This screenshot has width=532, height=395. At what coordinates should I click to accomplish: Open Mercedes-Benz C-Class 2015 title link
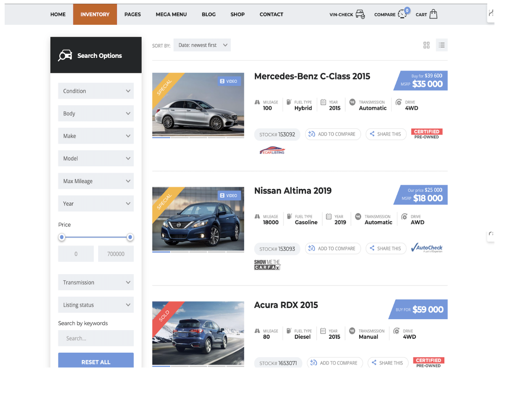(312, 76)
